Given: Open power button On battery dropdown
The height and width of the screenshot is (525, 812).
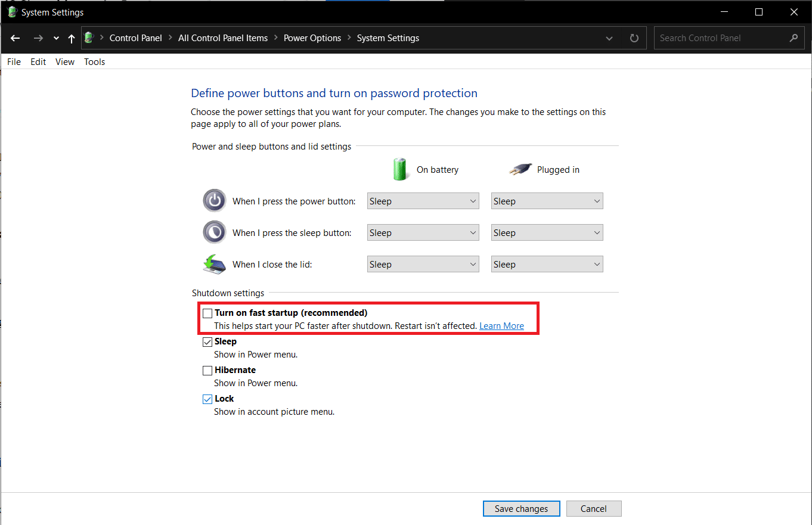Looking at the screenshot, I should 423,201.
